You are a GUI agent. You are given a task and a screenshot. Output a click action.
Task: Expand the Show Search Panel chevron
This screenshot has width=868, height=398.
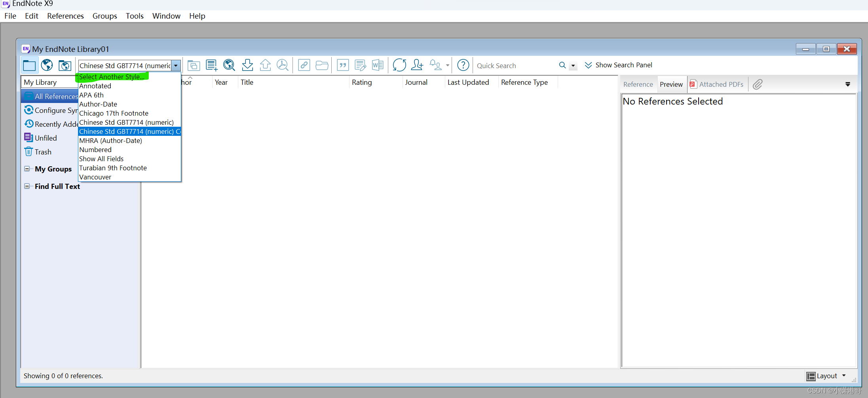(589, 65)
